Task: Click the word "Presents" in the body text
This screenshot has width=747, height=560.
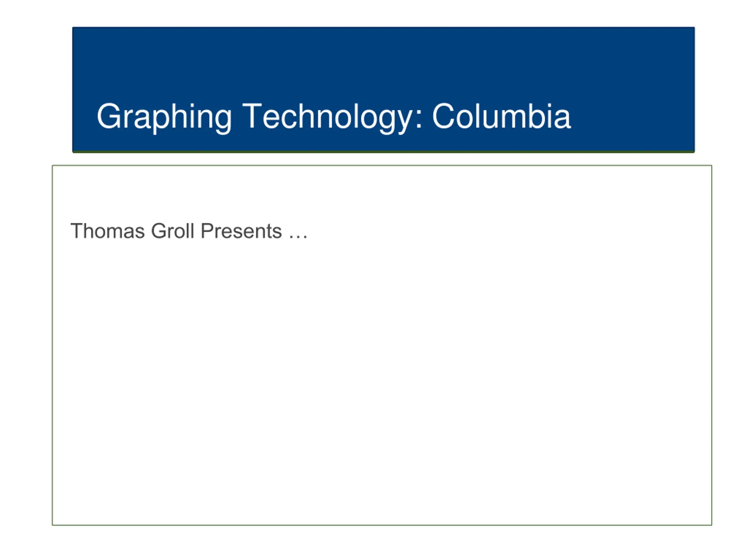Action: [241, 231]
